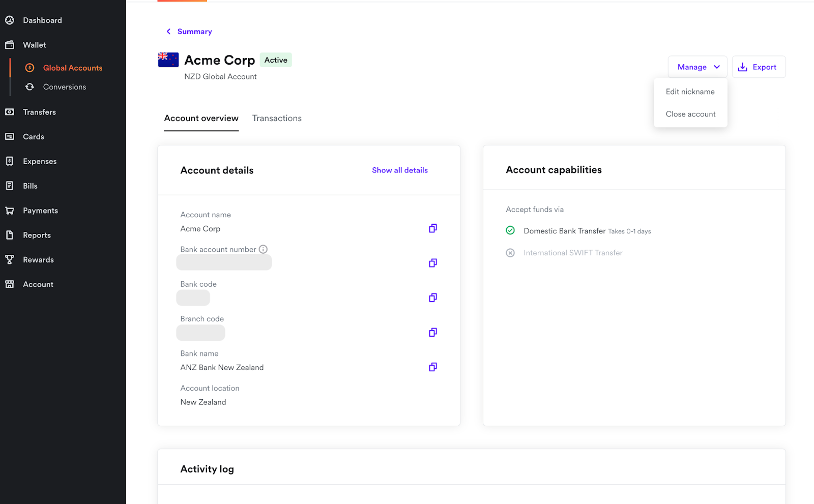The image size is (814, 504).
Task: Click the hidden bank account number field
Action: (x=224, y=263)
